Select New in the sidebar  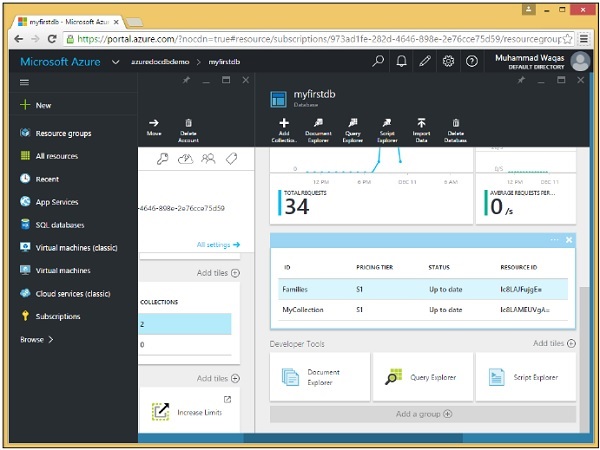click(36, 105)
